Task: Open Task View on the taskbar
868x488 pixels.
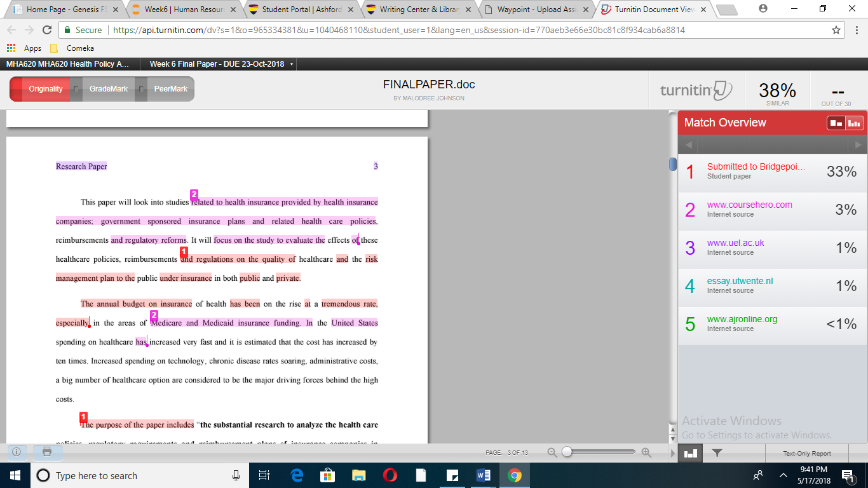Action: 265,475
